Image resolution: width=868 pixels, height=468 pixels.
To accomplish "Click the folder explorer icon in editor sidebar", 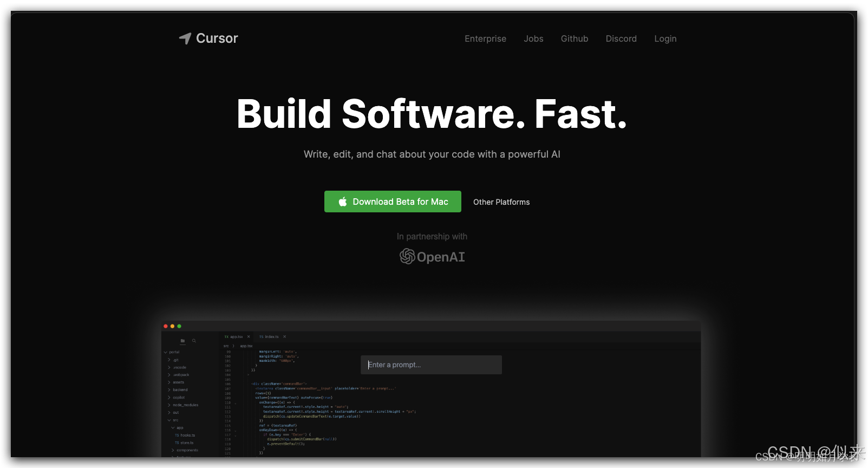I will (182, 341).
